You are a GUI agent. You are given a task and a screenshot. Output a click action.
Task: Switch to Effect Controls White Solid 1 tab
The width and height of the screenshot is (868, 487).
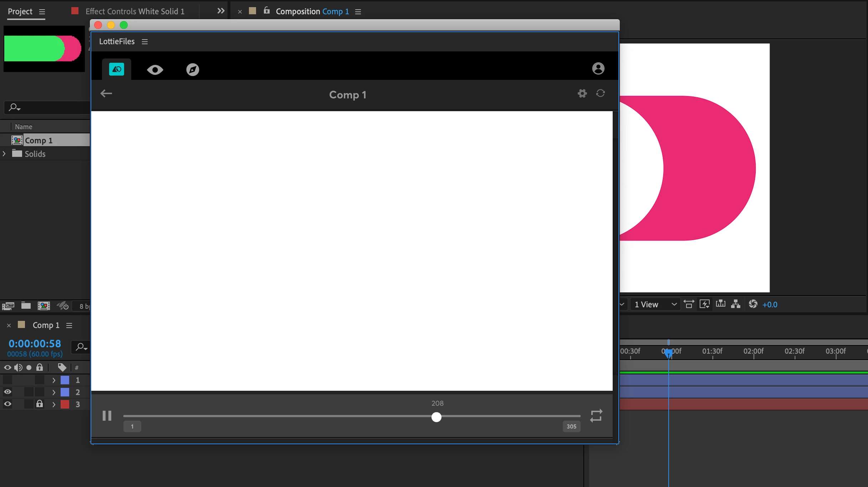coord(135,11)
